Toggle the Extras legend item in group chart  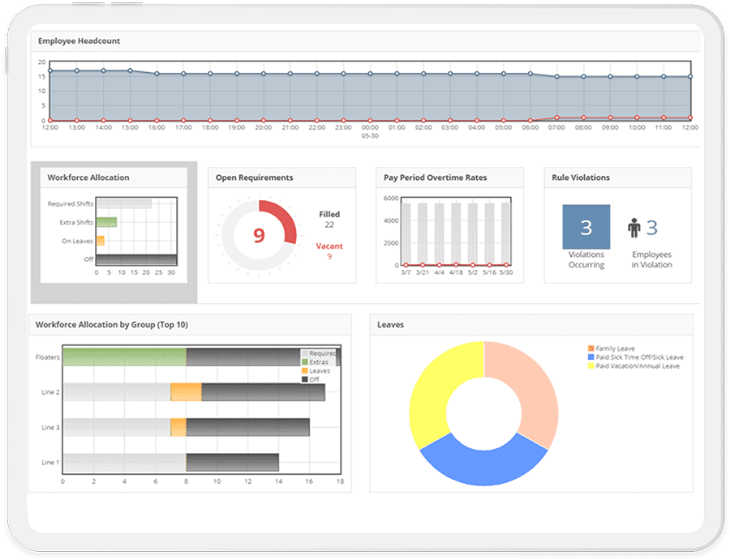[316, 362]
